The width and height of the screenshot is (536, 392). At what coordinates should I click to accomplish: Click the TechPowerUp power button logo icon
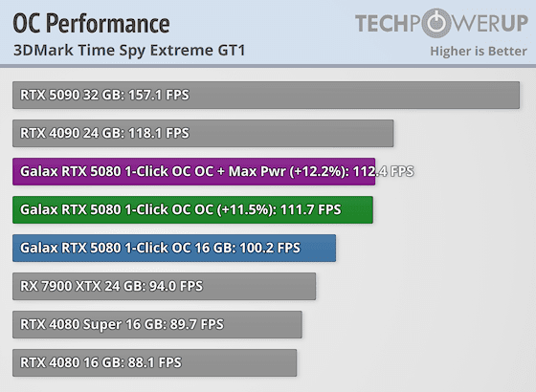click(x=438, y=23)
